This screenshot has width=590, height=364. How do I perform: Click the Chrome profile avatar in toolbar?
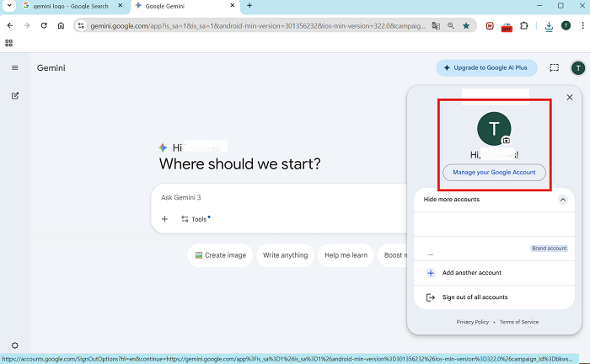point(566,25)
